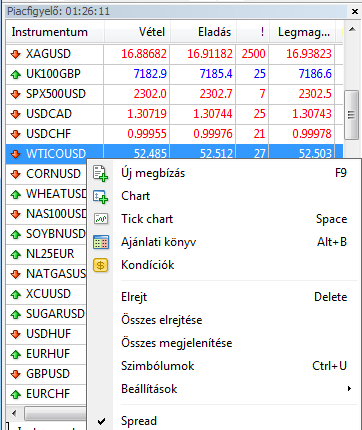Click the Kondíciók dollar icon

coord(101,265)
